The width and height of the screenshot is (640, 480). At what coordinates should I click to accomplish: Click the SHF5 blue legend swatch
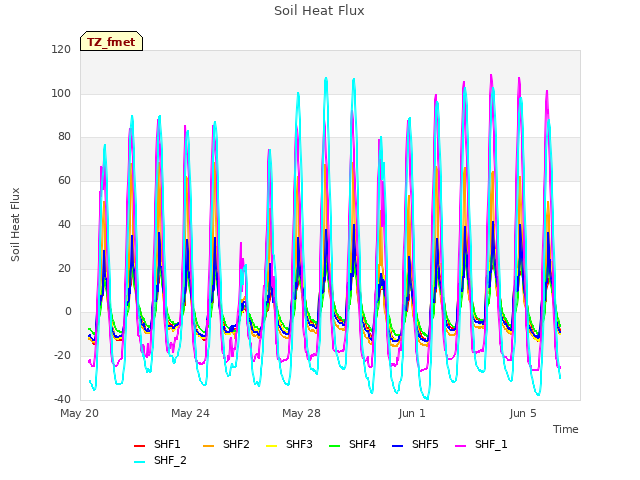[397, 446]
